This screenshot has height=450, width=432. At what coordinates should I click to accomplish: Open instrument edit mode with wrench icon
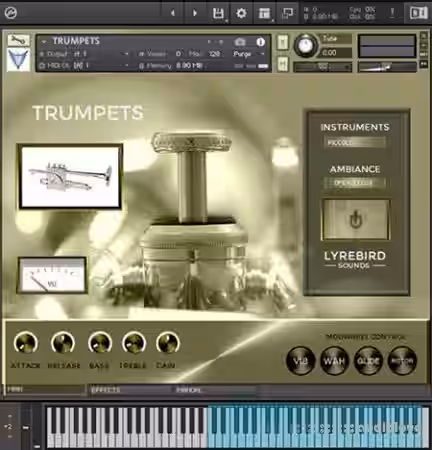click(18, 40)
